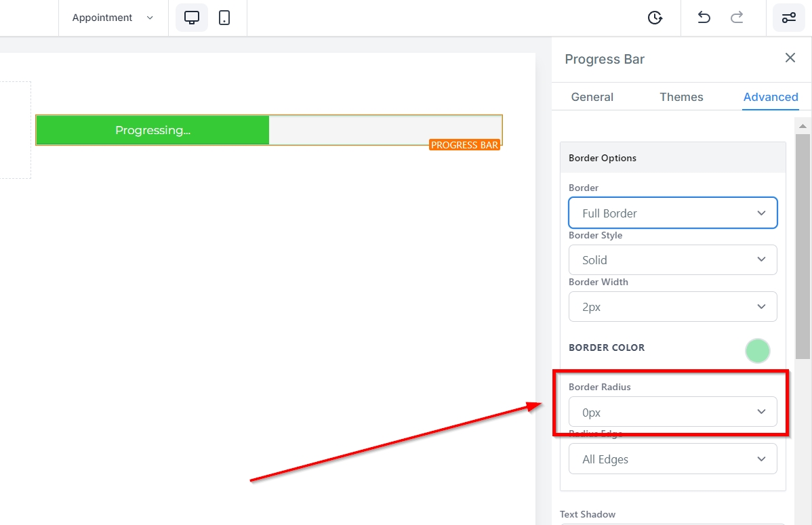This screenshot has width=812, height=525.
Task: Click the undo arrow icon
Action: click(704, 18)
